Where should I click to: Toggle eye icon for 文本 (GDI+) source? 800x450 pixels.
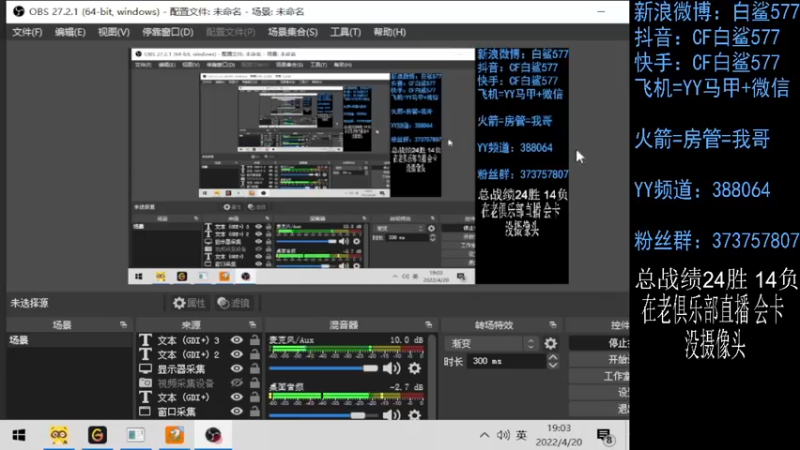pyautogui.click(x=236, y=397)
